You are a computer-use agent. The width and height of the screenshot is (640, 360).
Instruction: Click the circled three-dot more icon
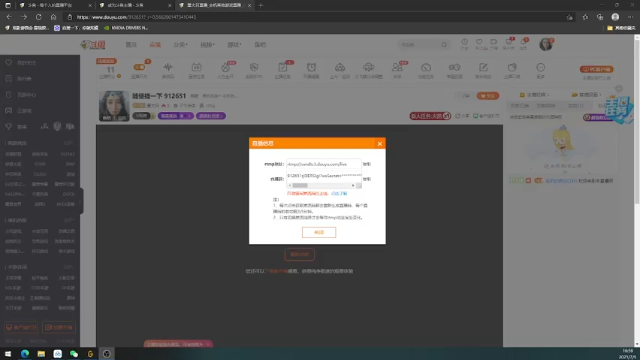(x=540, y=67)
